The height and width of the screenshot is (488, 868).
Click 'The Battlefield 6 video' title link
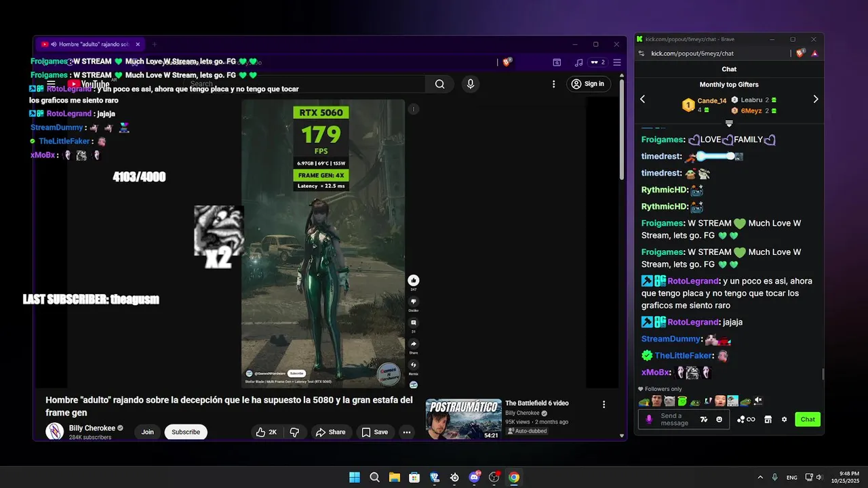pyautogui.click(x=537, y=403)
